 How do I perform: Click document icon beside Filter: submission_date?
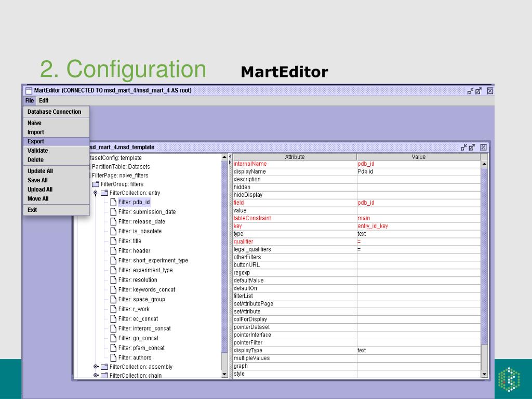pos(113,212)
